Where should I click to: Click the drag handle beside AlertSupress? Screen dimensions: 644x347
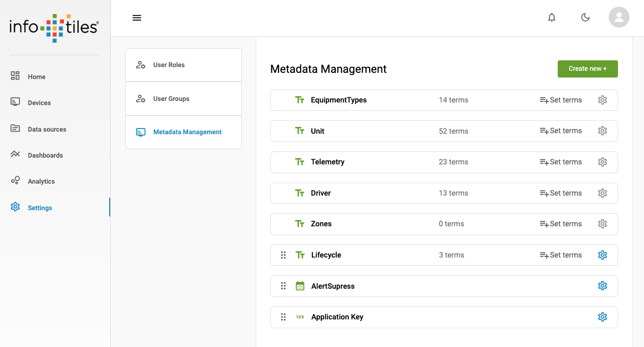tap(283, 286)
